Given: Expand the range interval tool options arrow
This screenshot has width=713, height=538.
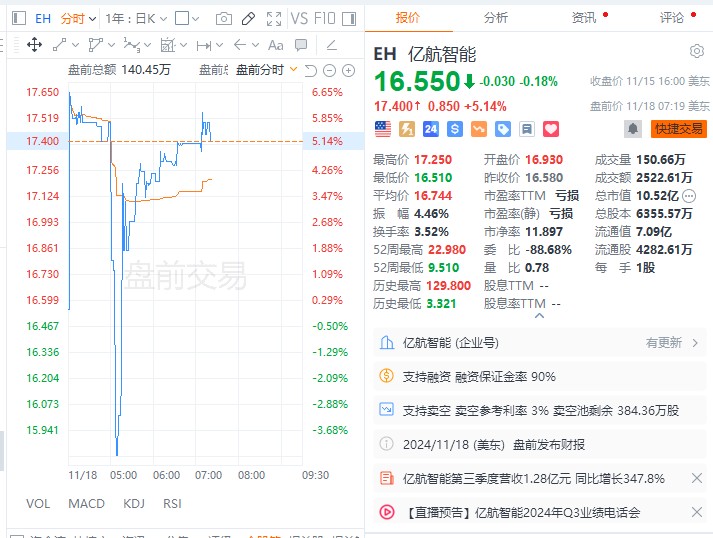Looking at the screenshot, I should pyautogui.click(x=220, y=45).
